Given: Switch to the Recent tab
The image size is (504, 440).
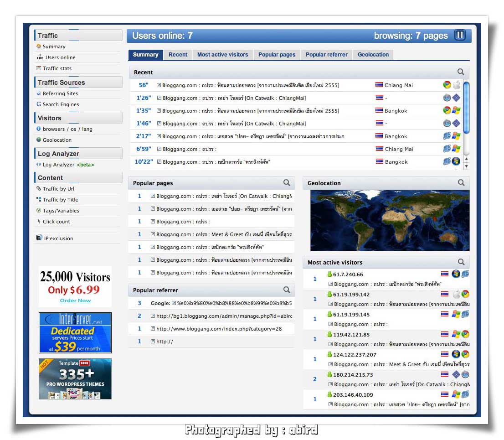Looking at the screenshot, I should click(178, 54).
